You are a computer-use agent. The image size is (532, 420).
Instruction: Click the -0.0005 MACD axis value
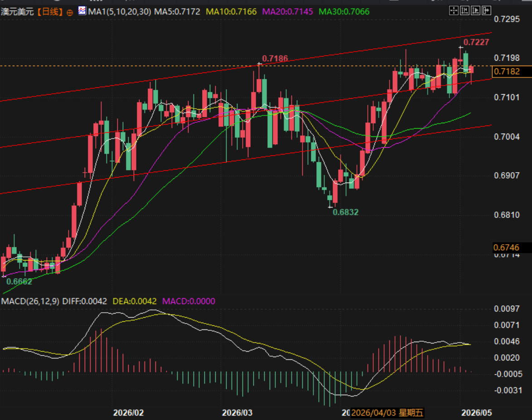click(x=508, y=374)
